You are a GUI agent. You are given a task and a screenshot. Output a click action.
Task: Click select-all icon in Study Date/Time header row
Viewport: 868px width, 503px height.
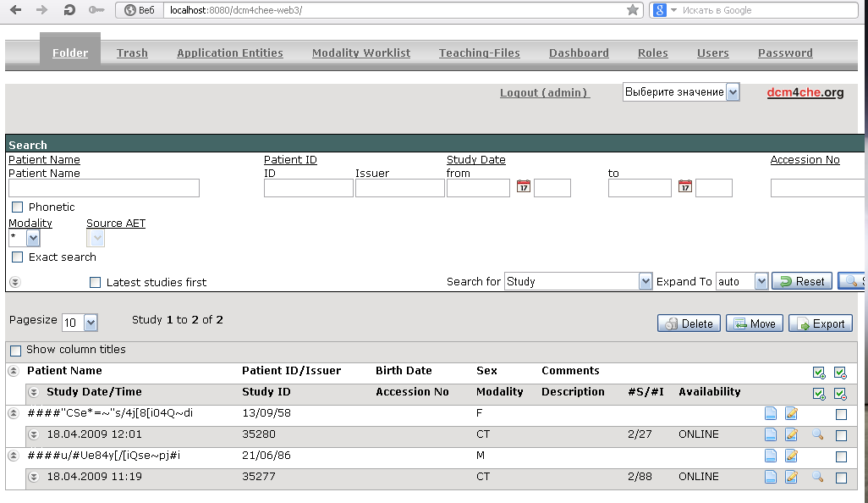coord(819,394)
